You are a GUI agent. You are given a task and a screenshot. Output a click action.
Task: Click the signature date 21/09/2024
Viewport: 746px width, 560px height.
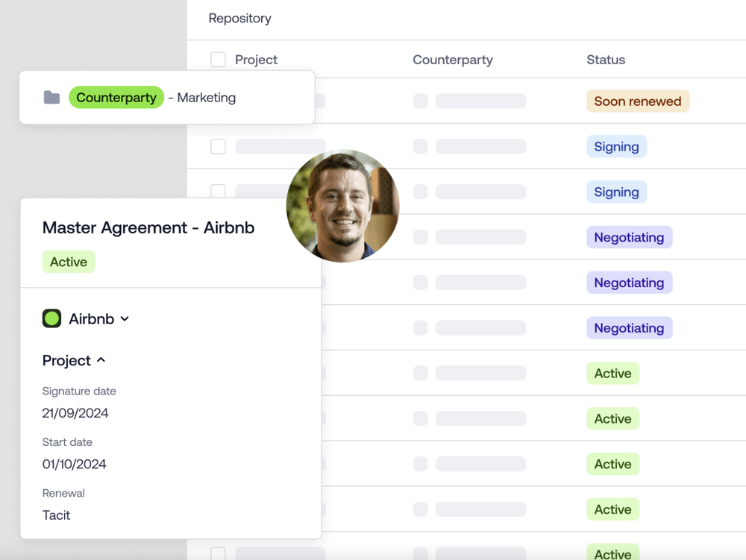[75, 413]
